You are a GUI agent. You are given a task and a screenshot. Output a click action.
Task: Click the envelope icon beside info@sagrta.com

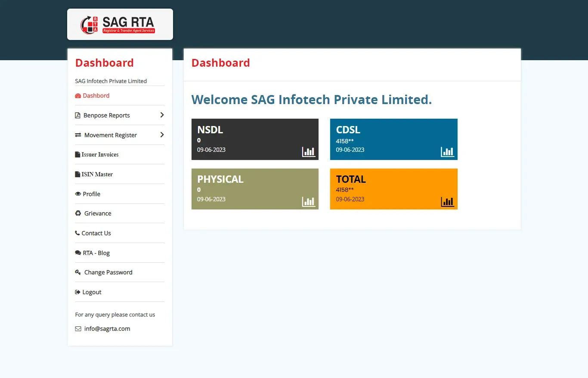pos(78,329)
